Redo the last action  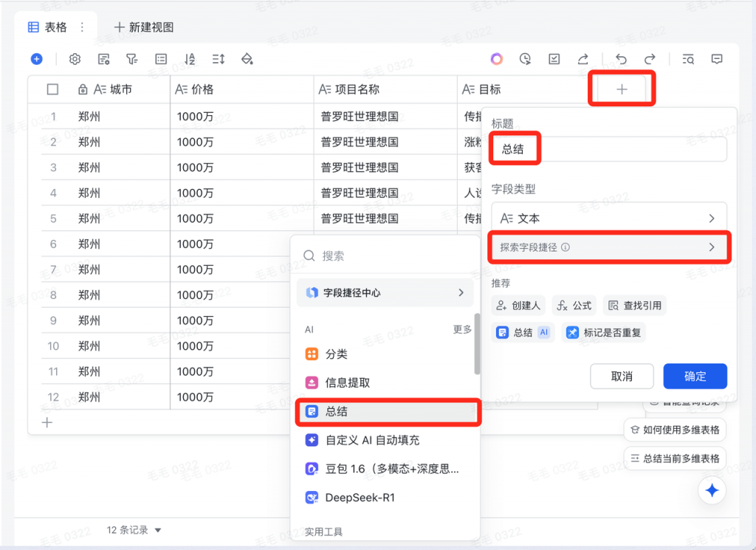tap(650, 59)
